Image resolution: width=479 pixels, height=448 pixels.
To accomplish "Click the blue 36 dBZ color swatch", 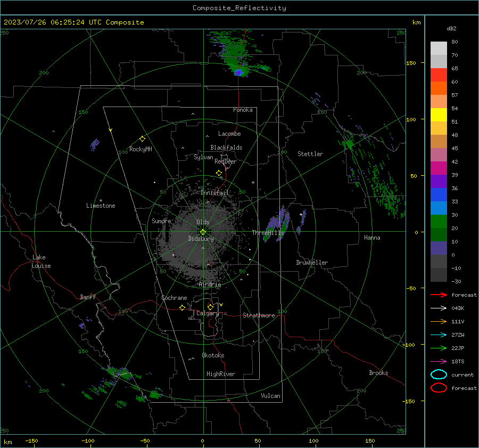I will 439,194.
